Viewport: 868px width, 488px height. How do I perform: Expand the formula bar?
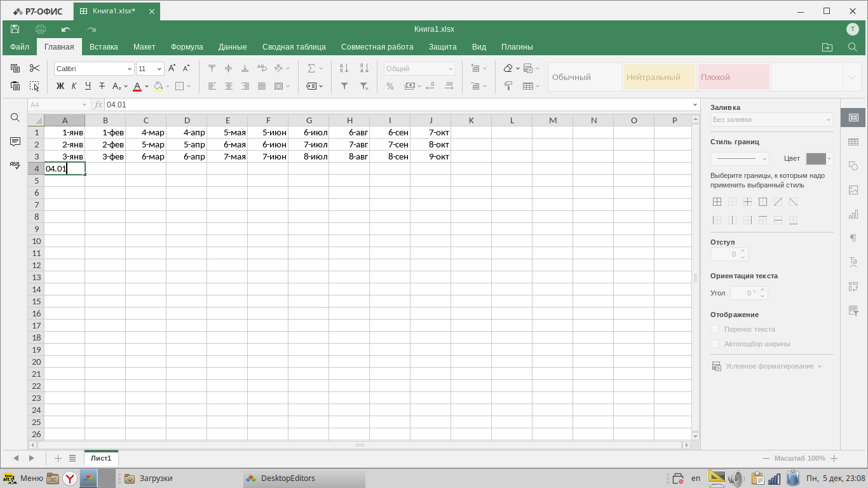[695, 105]
